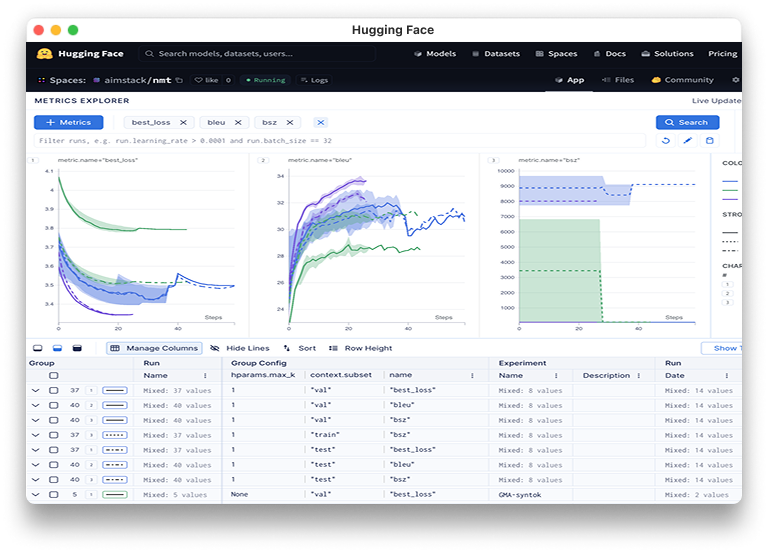Open the Models page
The height and width of the screenshot is (552, 768).
coord(435,53)
